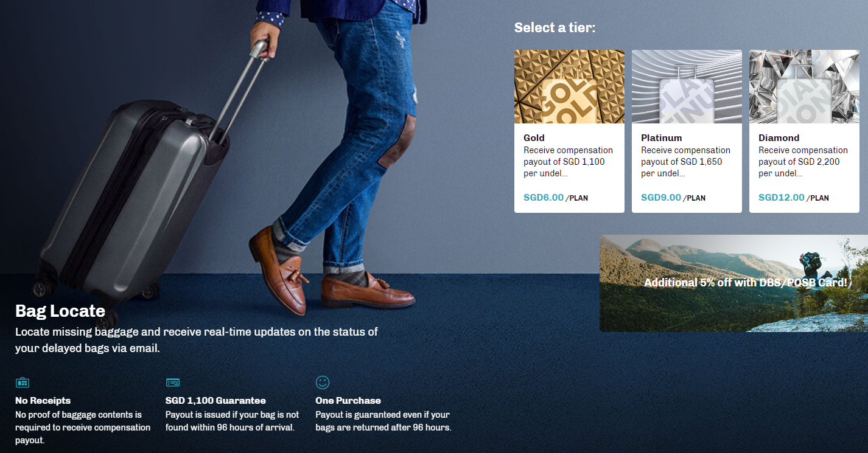Click the No Receipts feature title
Viewport: 868px width, 453px height.
43,401
